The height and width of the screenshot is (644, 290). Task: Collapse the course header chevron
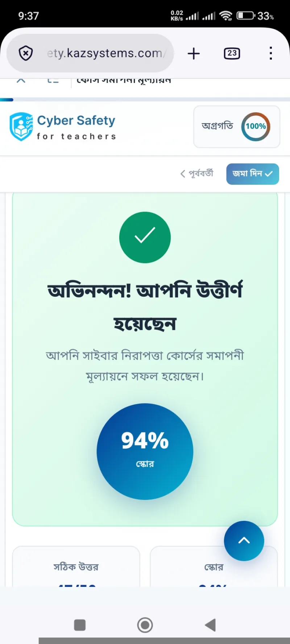(21, 80)
